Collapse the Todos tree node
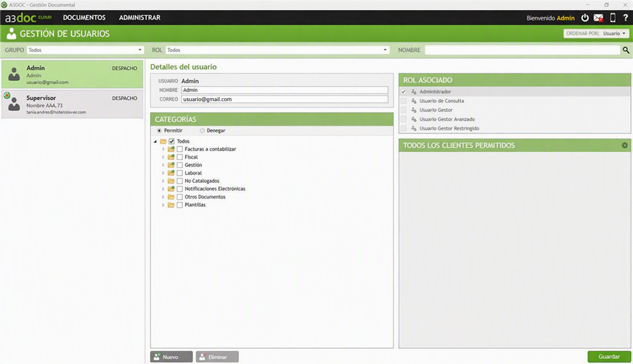 [x=156, y=142]
